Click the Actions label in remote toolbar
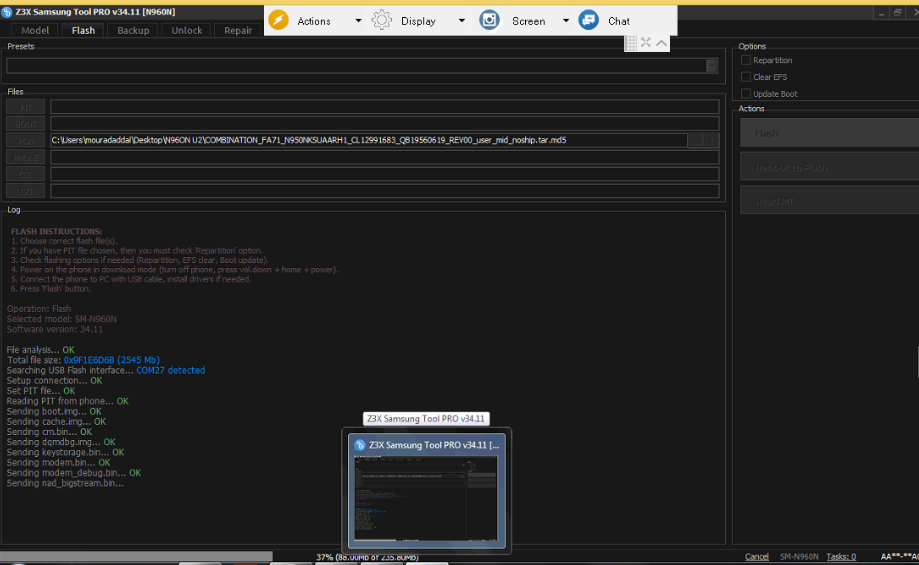Screen dimensions: 919x565 point(314,21)
